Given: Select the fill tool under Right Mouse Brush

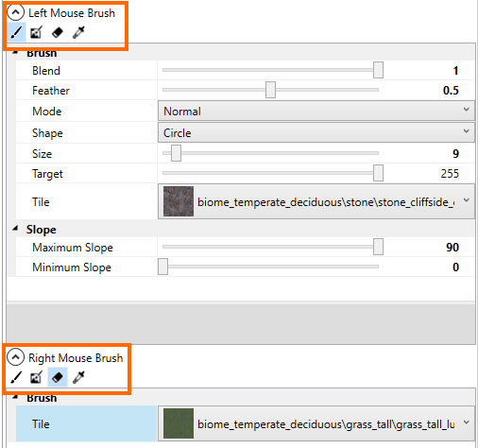Looking at the screenshot, I should [x=36, y=377].
